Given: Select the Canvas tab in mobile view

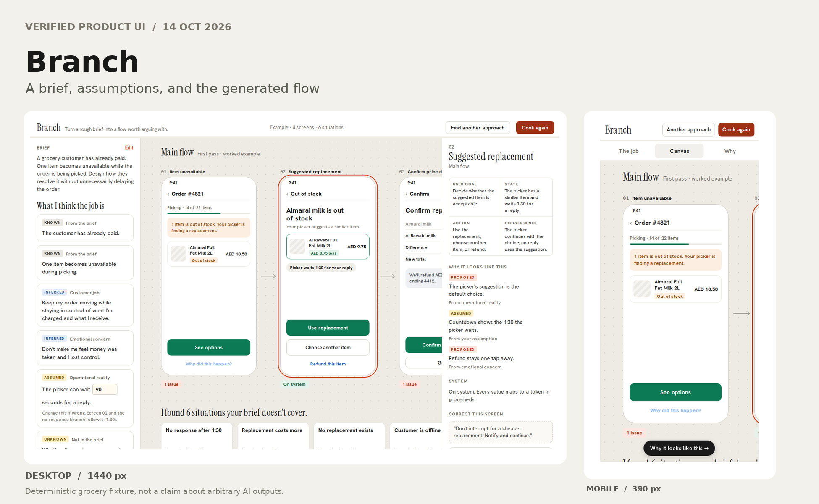Looking at the screenshot, I should click(679, 151).
